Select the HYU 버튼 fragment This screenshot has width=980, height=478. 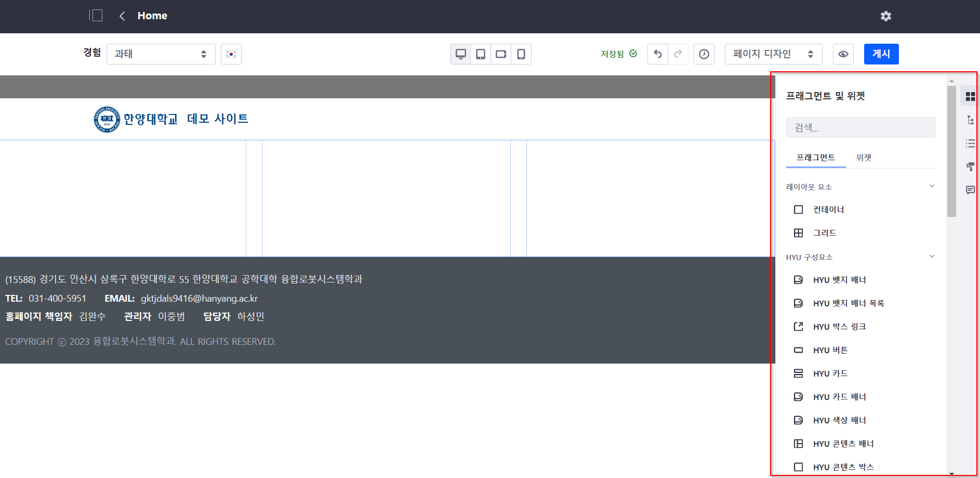(x=830, y=350)
